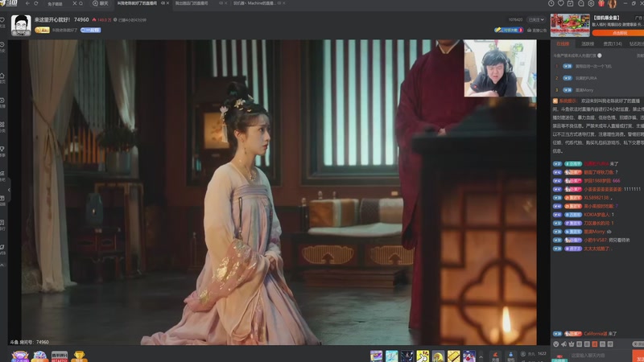Click the first purple activity icon below video
The height and width of the screenshot is (362, 644).
pos(19,356)
